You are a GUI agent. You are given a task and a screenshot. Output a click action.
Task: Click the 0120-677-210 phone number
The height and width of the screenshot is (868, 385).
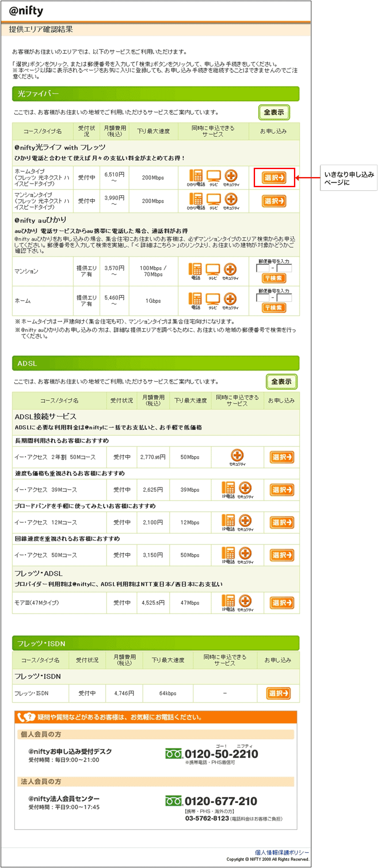tap(221, 801)
